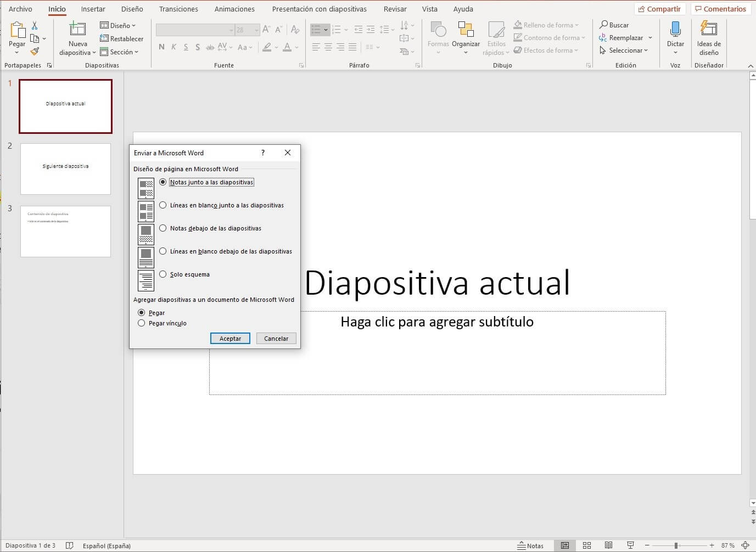Click the Nueva diapositiva icon
The width and height of the screenshot is (756, 552).
click(x=77, y=30)
